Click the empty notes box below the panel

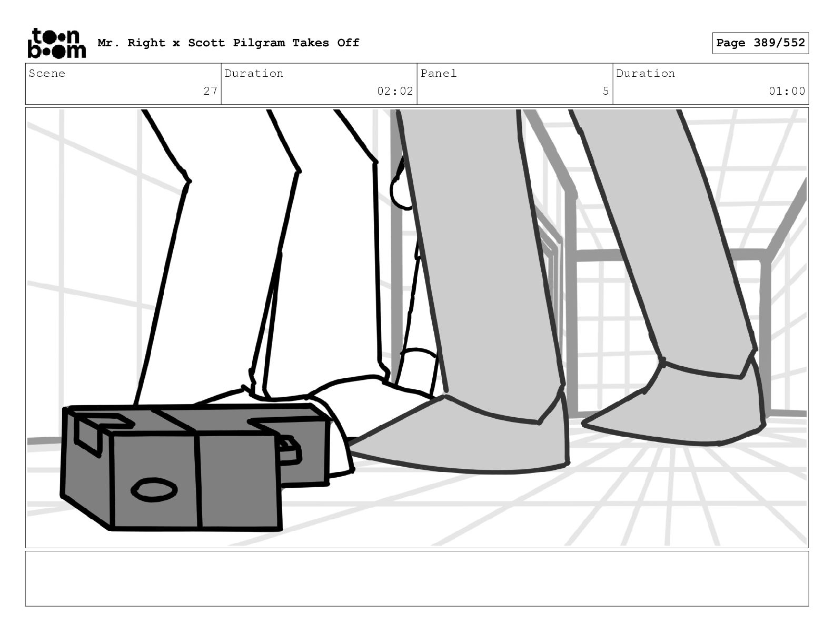coord(417,578)
